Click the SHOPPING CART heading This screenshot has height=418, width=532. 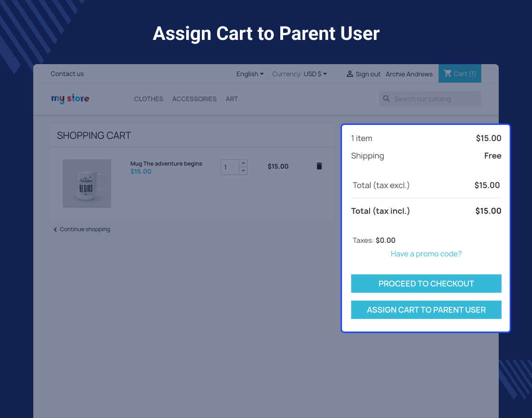pos(94,135)
